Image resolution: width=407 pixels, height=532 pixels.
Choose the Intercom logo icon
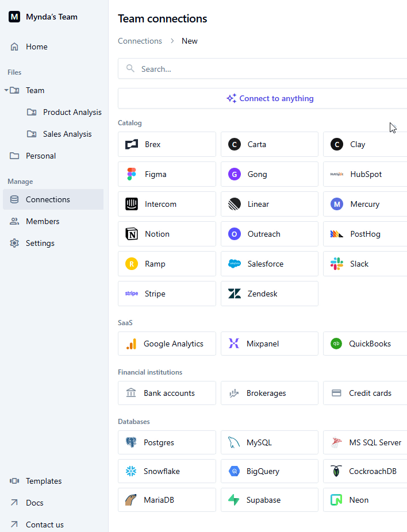click(x=132, y=205)
